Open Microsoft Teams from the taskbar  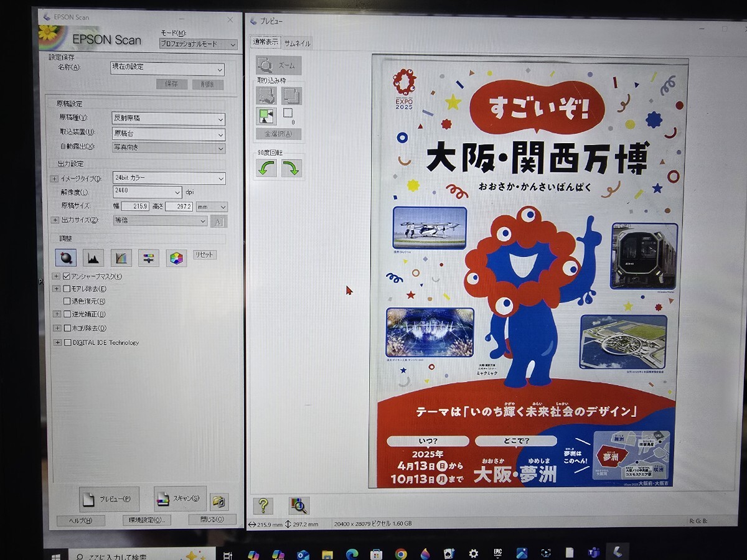(593, 553)
